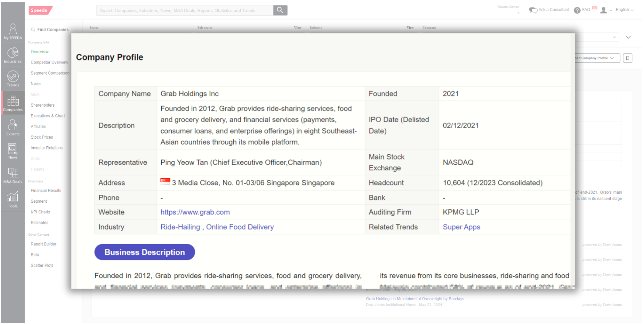This screenshot has height=324, width=644.
Task: Open Financial Results menu item
Action: [x=46, y=191]
